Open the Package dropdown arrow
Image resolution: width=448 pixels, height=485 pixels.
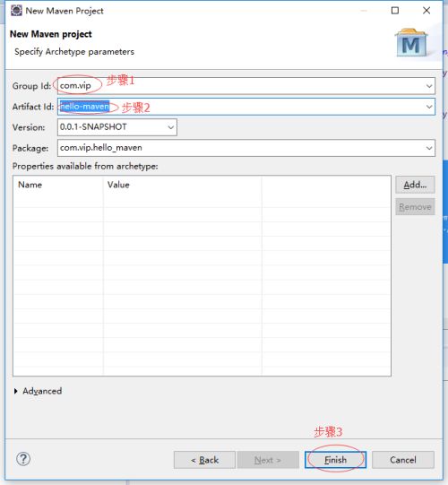click(429, 148)
